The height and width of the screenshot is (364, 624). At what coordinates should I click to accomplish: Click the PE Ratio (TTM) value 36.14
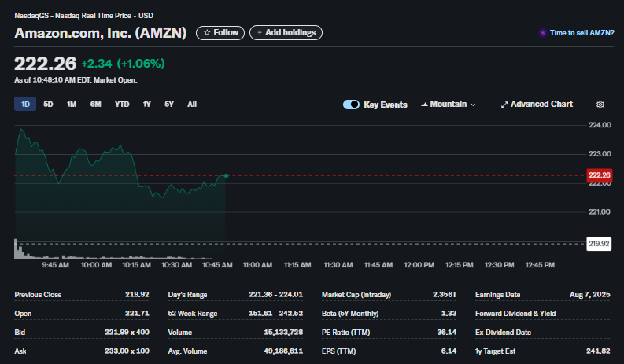coord(446,333)
